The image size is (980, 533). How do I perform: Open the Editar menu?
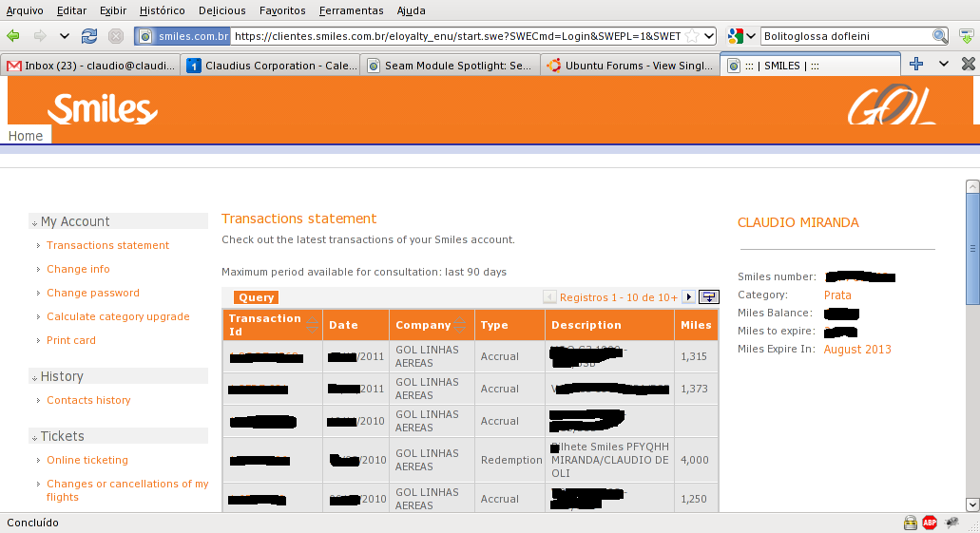(72, 10)
